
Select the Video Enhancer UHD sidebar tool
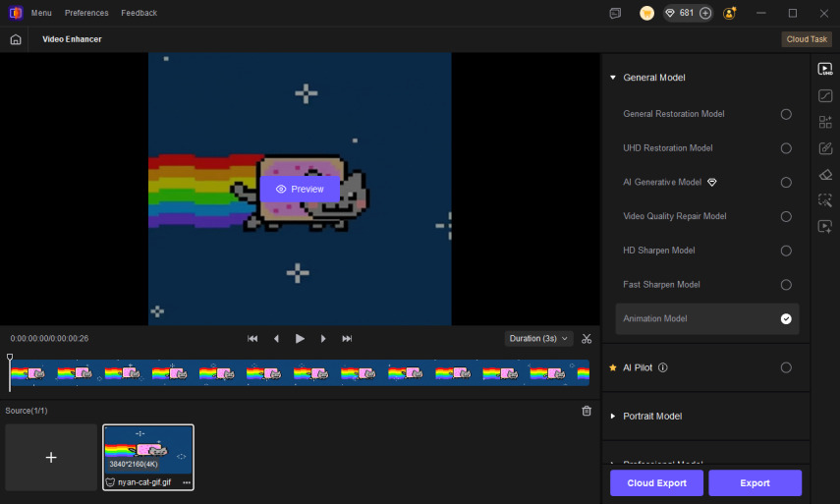click(825, 69)
